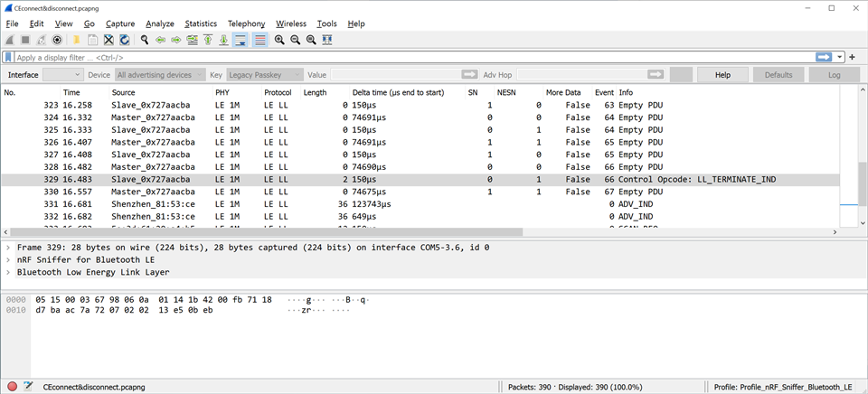
Task: Expand Bluetooth Low Energy Link Layer
Action: click(x=8, y=272)
